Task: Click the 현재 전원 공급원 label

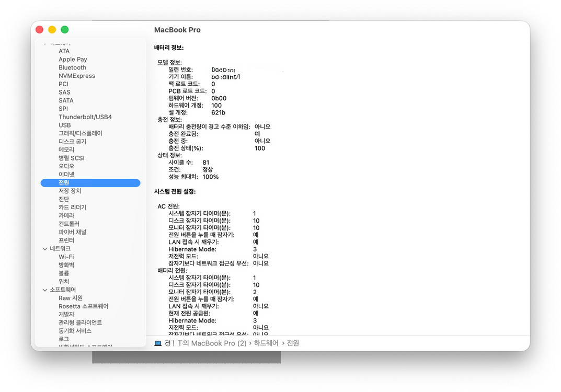Action: [x=189, y=313]
